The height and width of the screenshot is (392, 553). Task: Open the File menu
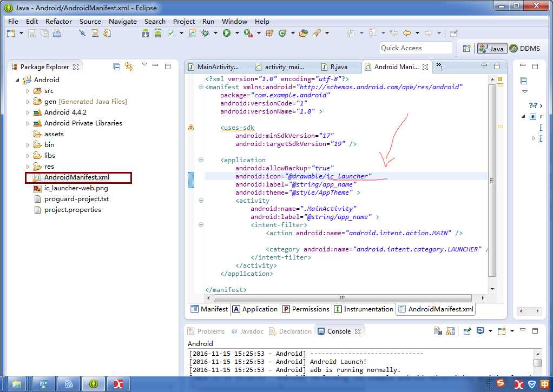click(13, 22)
